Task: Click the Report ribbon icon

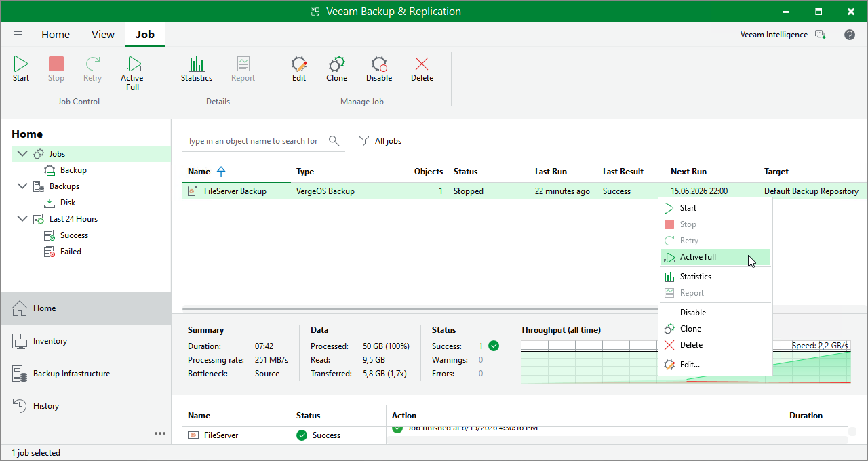Action: coord(243,69)
